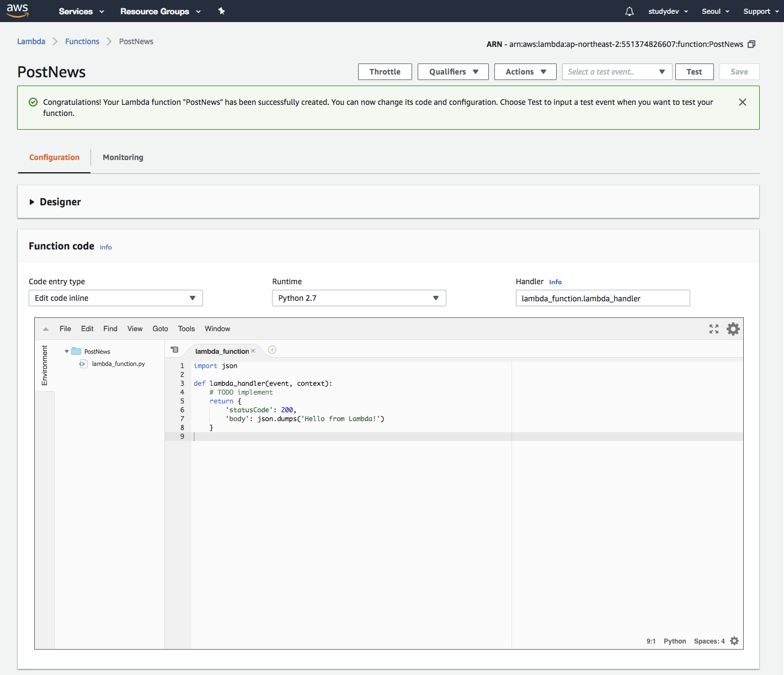Close the lambda_function editor tab
Image resolution: width=784 pixels, height=675 pixels.
coord(253,351)
